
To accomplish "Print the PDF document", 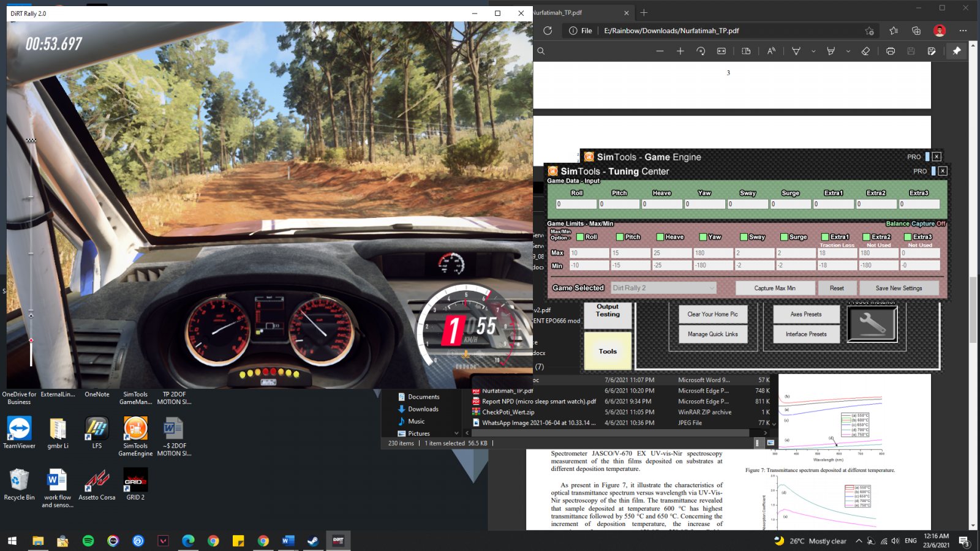I will 891,51.
